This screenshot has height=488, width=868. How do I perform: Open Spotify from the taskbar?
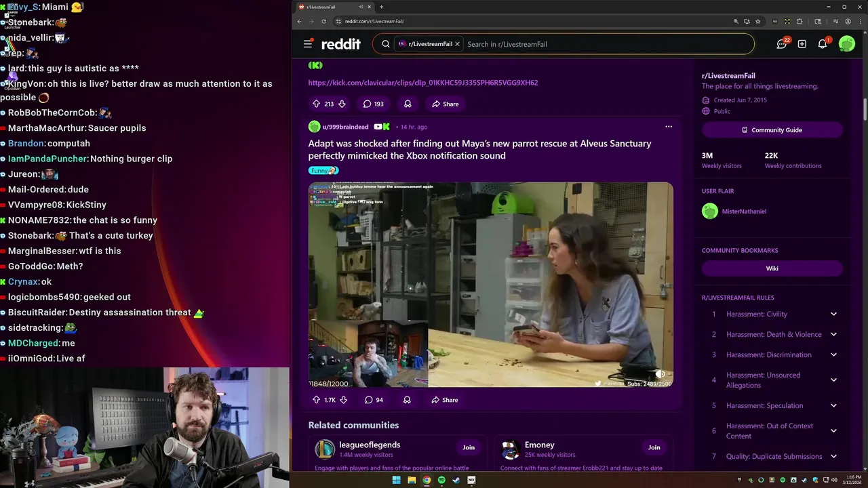click(441, 481)
